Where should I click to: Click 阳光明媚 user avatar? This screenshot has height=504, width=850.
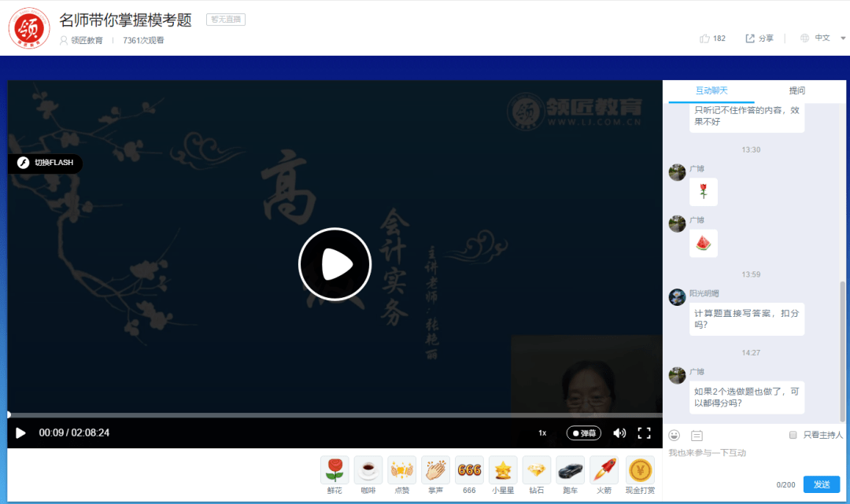[x=677, y=297]
